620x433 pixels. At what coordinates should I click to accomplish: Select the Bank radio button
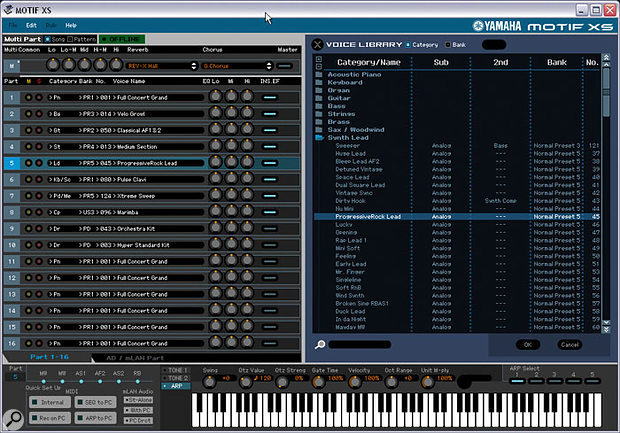pyautogui.click(x=448, y=45)
